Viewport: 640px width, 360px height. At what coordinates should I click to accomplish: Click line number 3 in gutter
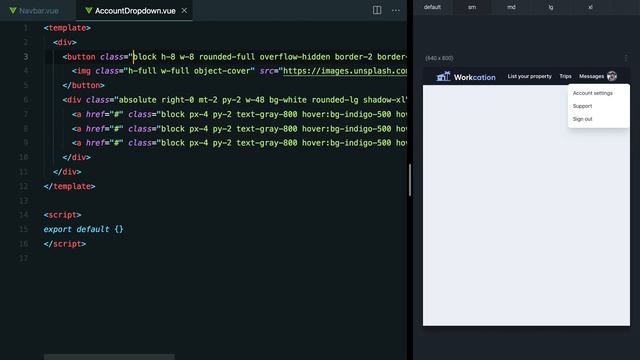coord(26,57)
